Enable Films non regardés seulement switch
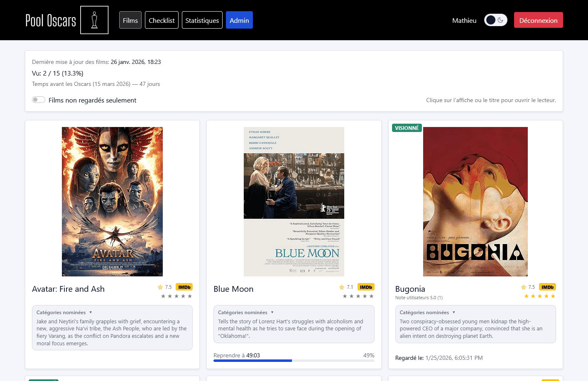Viewport: 588px width, 381px height. [x=39, y=100]
